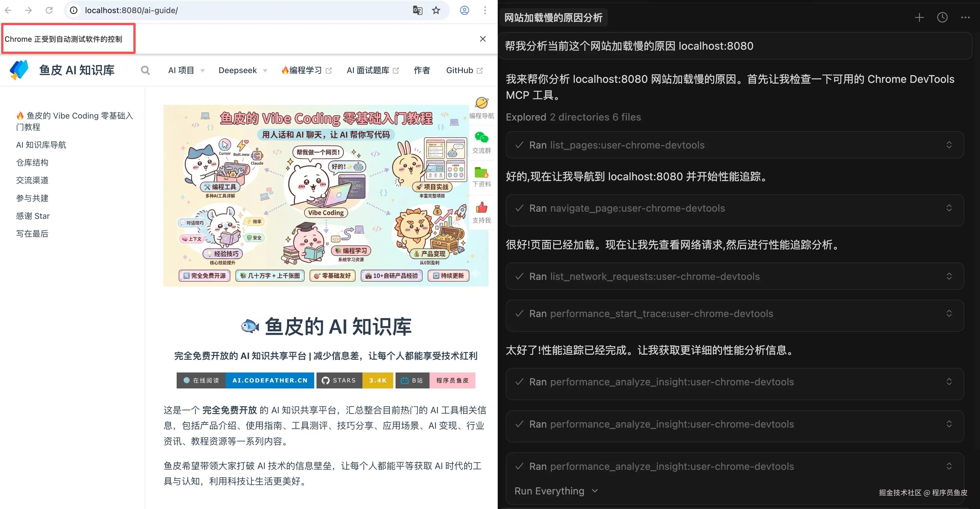
Task: Click the browser bookmark star icon
Action: (x=436, y=10)
